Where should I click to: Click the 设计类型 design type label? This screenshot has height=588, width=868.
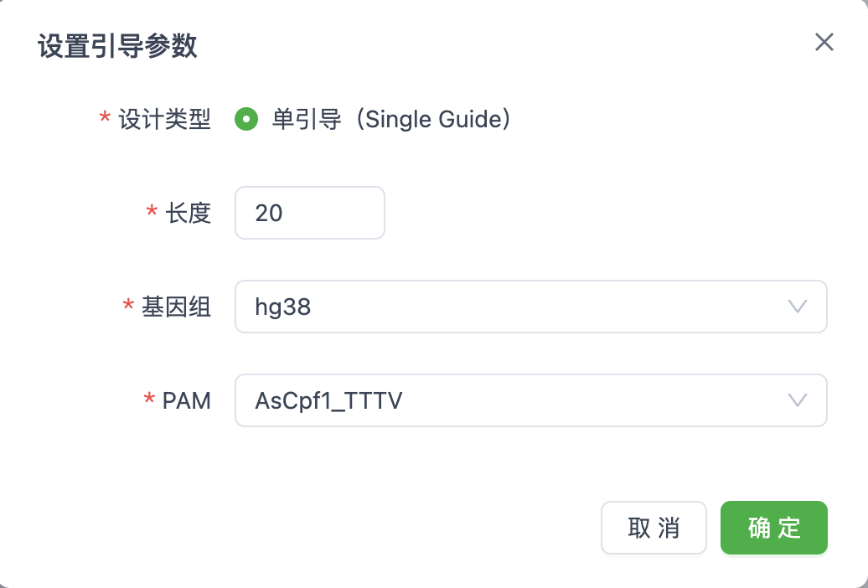pyautogui.click(x=168, y=120)
